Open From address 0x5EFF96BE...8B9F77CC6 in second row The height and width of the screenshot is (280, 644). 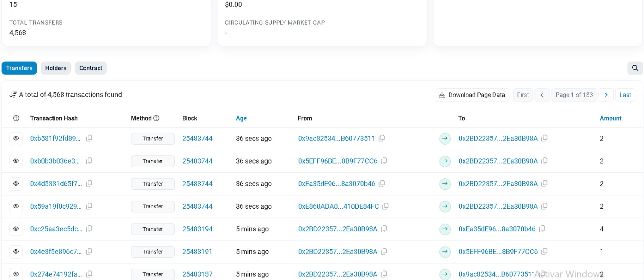[x=338, y=161]
